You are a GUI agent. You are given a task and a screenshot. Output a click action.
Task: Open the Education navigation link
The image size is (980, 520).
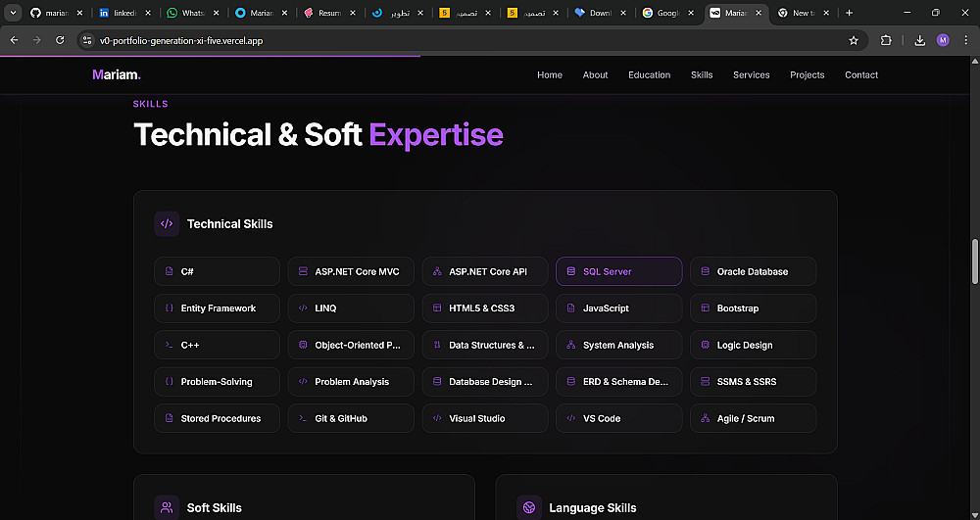pyautogui.click(x=649, y=75)
